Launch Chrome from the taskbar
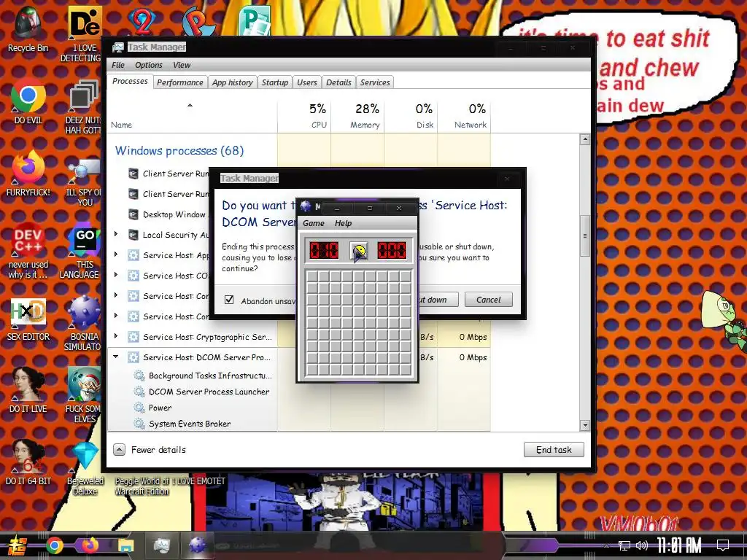Viewport: 747px width, 560px height. (54, 545)
